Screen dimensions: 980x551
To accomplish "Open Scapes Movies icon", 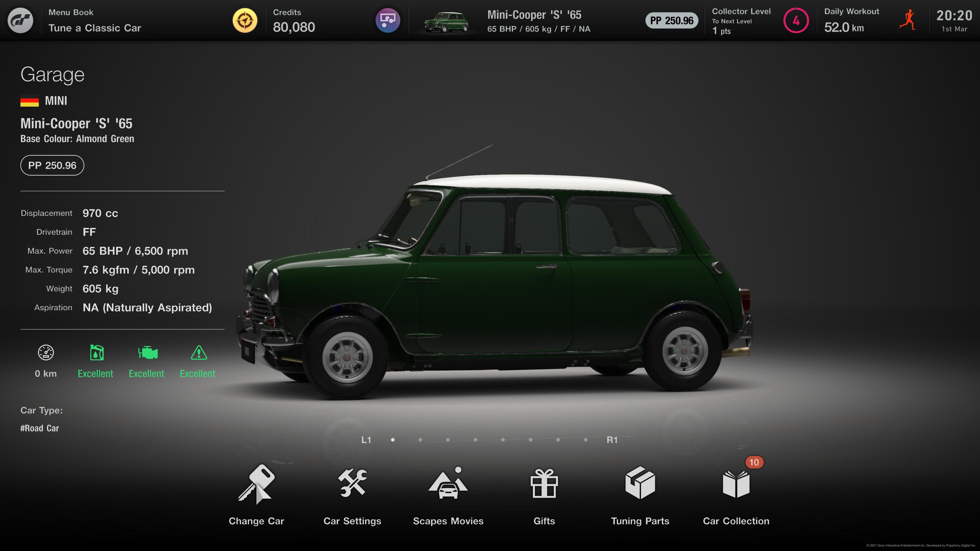I will pos(448,483).
